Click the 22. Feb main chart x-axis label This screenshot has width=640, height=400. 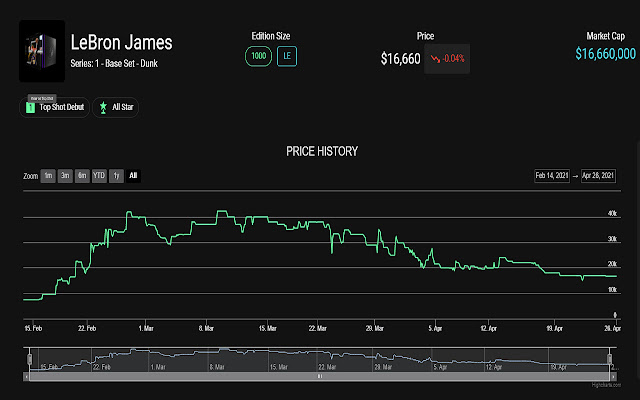point(87,328)
